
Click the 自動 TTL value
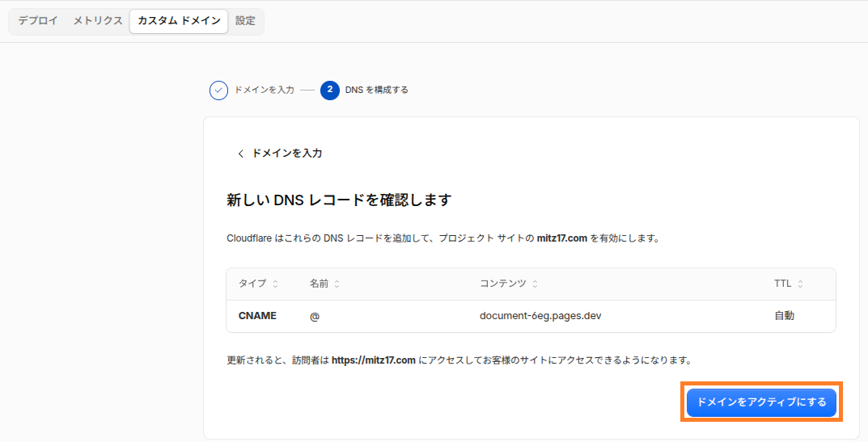[784, 316]
